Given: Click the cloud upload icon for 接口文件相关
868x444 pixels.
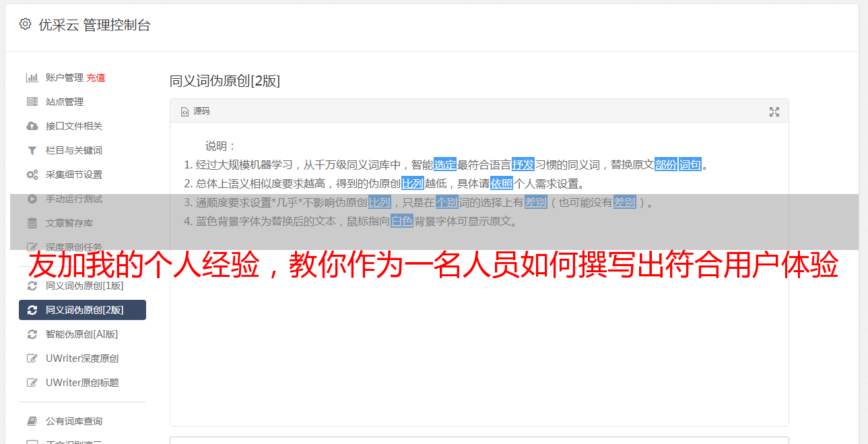Looking at the screenshot, I should (x=32, y=126).
